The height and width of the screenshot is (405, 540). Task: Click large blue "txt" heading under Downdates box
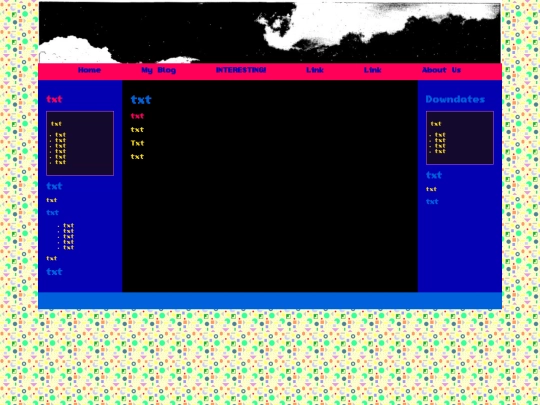[434, 175]
